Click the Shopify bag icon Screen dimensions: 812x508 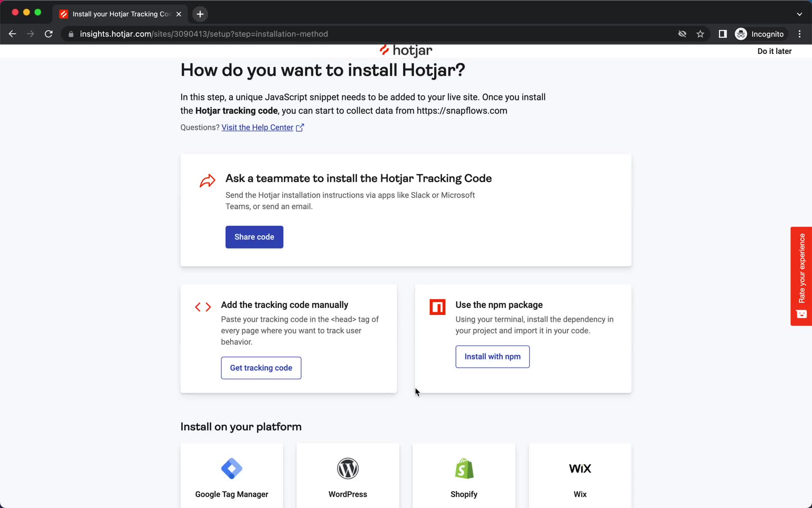(464, 468)
